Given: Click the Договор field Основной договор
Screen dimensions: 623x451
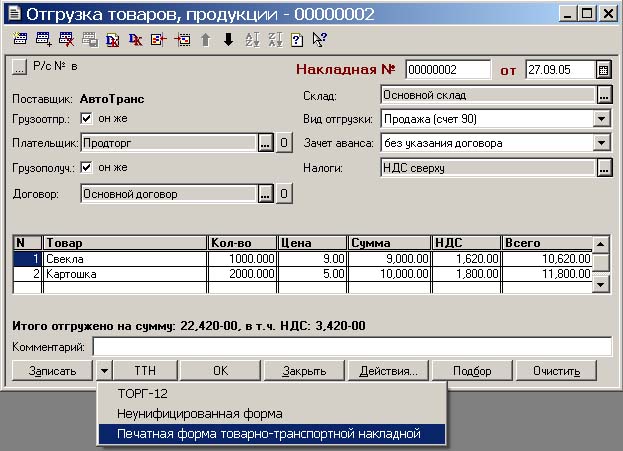Looking at the screenshot, I should click(169, 194).
